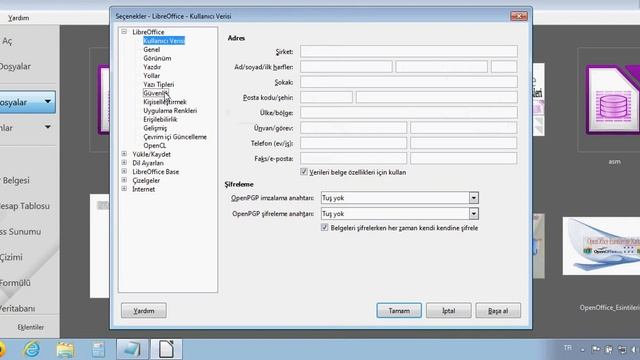
Task: Open the OpenOffice_Esintileri document thumbnail
Action: [601, 246]
